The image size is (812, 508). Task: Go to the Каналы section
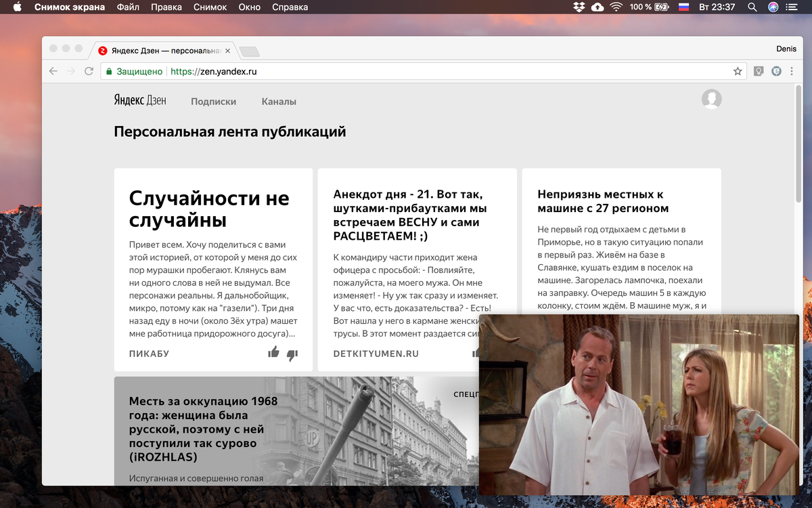[279, 102]
